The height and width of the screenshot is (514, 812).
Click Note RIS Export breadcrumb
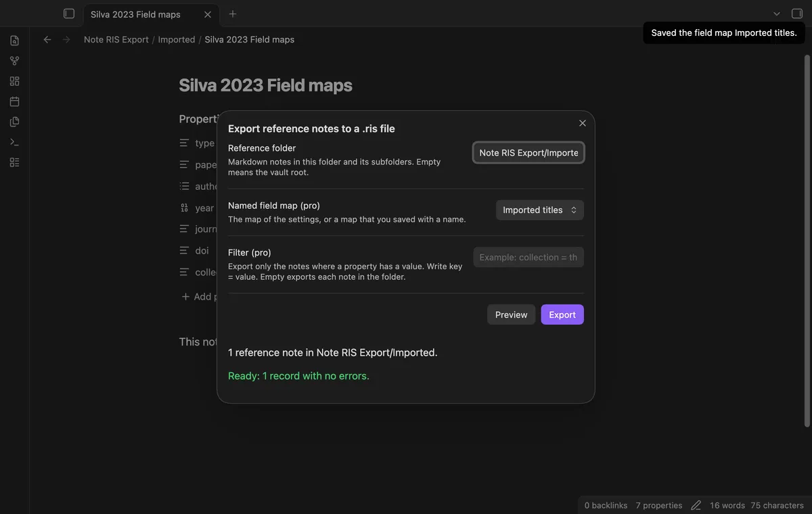116,40
